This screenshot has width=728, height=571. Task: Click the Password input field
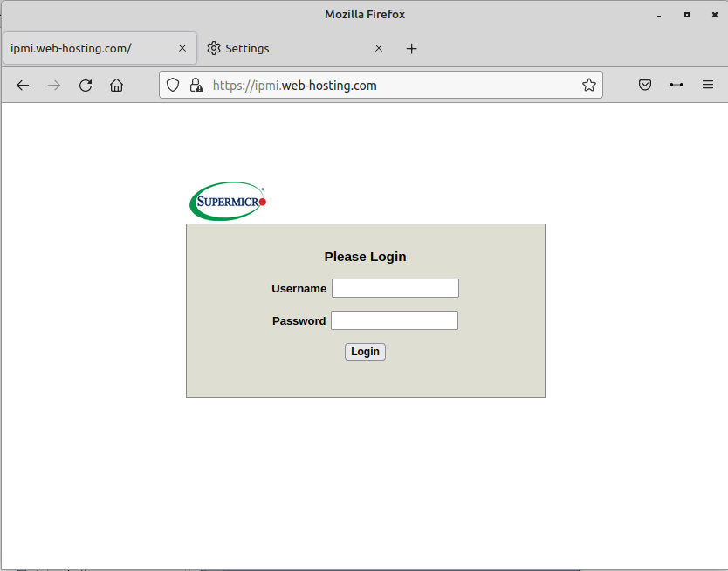pos(395,320)
